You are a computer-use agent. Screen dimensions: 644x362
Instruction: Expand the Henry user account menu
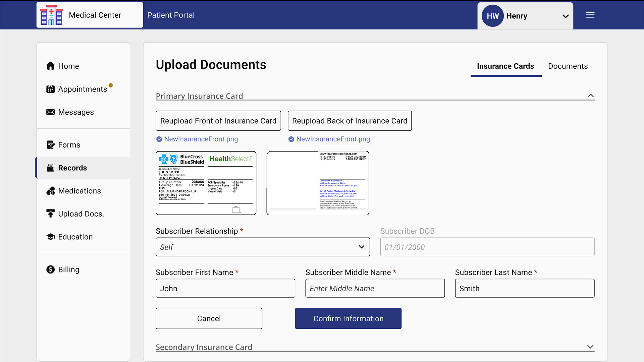coord(565,16)
